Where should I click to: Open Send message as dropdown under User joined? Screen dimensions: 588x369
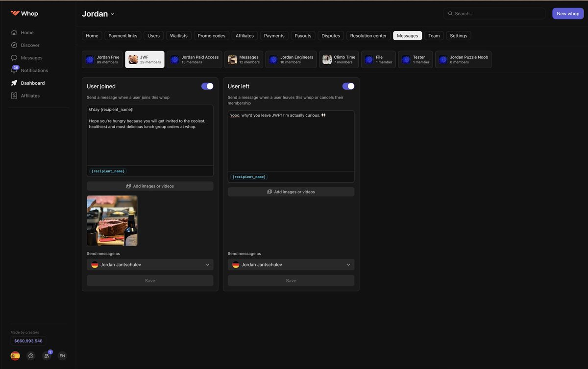click(150, 264)
